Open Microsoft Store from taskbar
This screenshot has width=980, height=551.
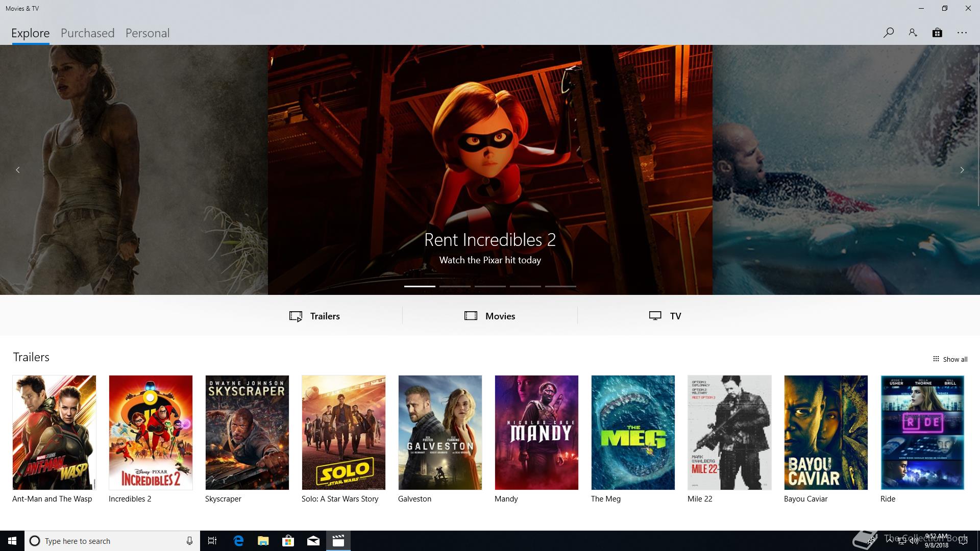click(288, 541)
